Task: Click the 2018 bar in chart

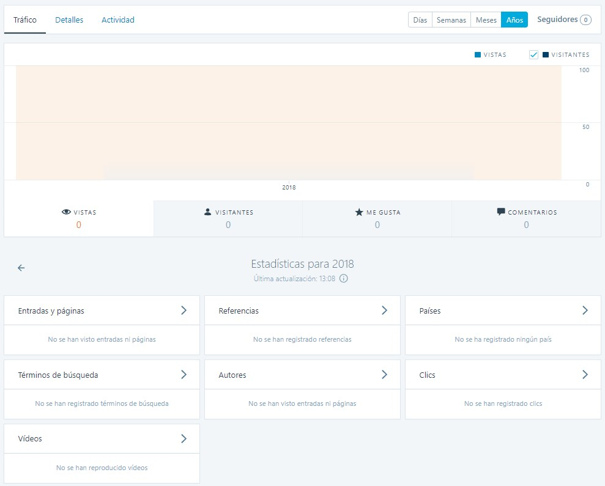Action: tap(288, 172)
